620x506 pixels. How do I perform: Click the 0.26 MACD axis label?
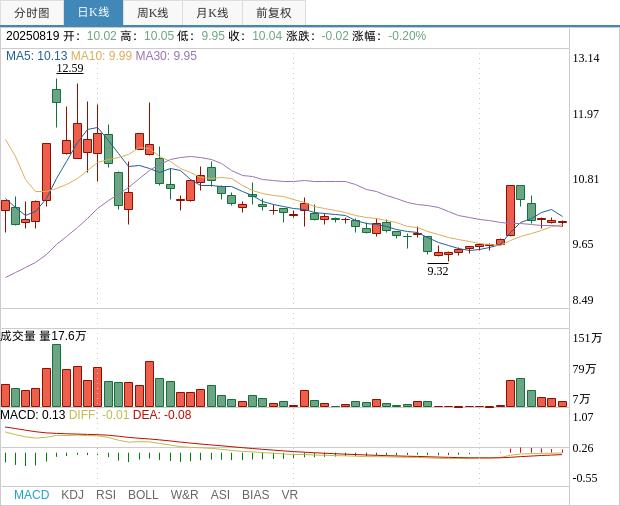[583, 448]
